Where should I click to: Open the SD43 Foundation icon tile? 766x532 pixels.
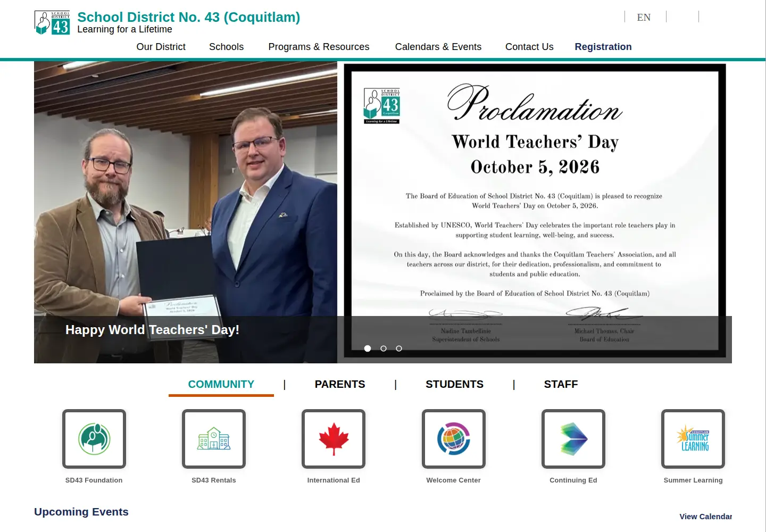point(94,439)
